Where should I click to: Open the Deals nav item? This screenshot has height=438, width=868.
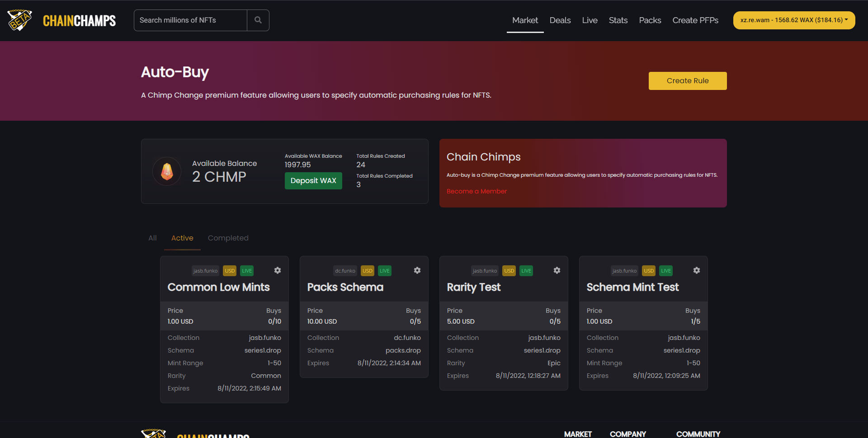click(x=560, y=20)
